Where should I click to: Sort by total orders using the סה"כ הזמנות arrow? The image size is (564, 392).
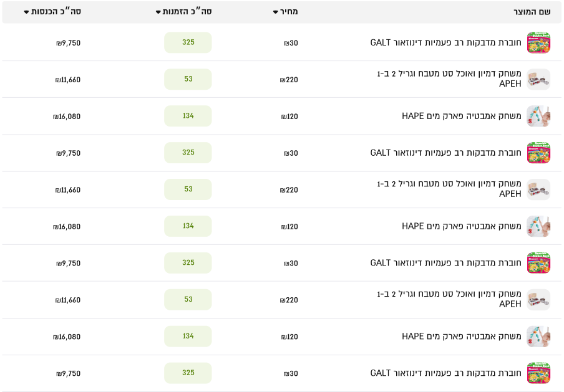click(x=158, y=12)
